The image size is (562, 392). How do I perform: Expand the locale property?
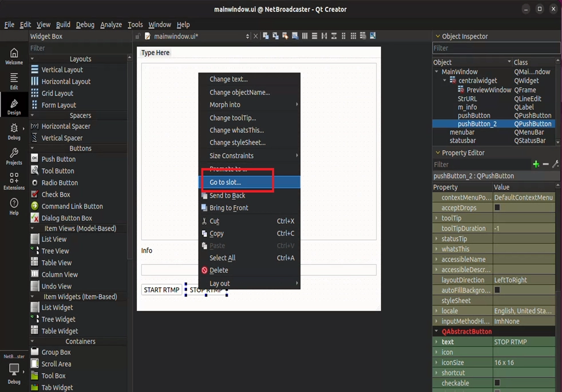point(437,311)
